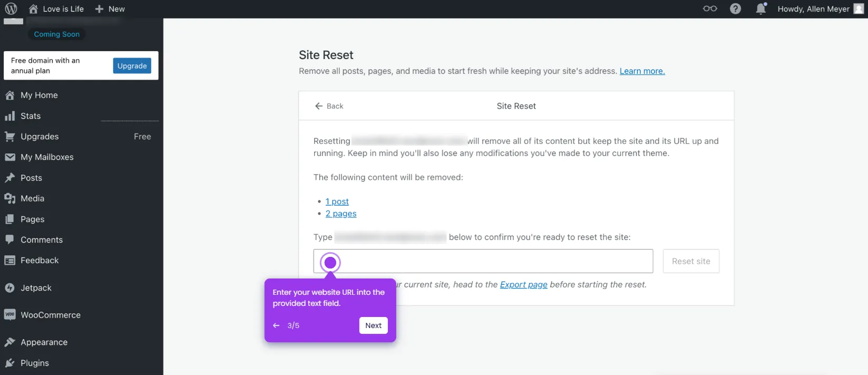868x375 pixels.
Task: Open the Reader glasses icon
Action: click(x=710, y=9)
